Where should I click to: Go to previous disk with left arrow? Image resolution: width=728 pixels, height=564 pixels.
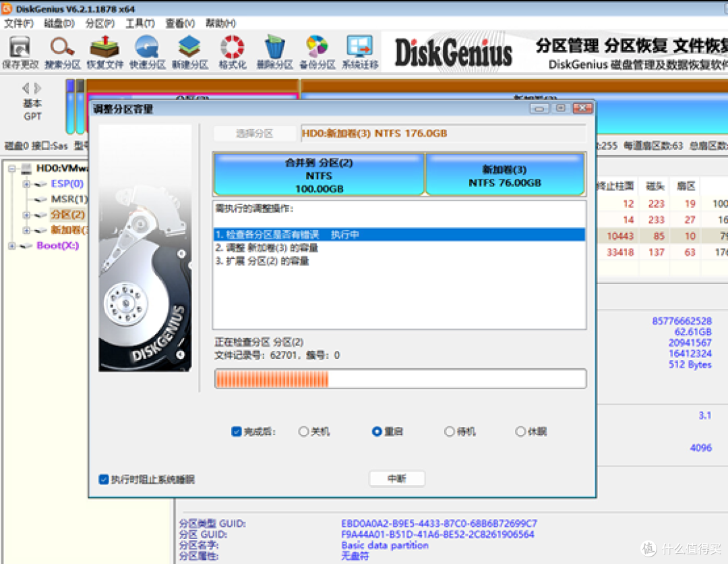(26, 88)
